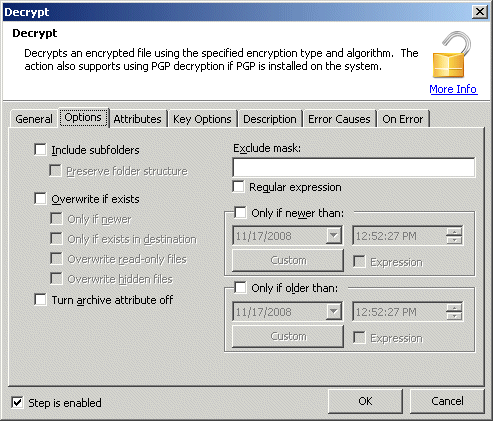Go to the On Error tab
The height and width of the screenshot is (421, 493).
[x=403, y=119]
